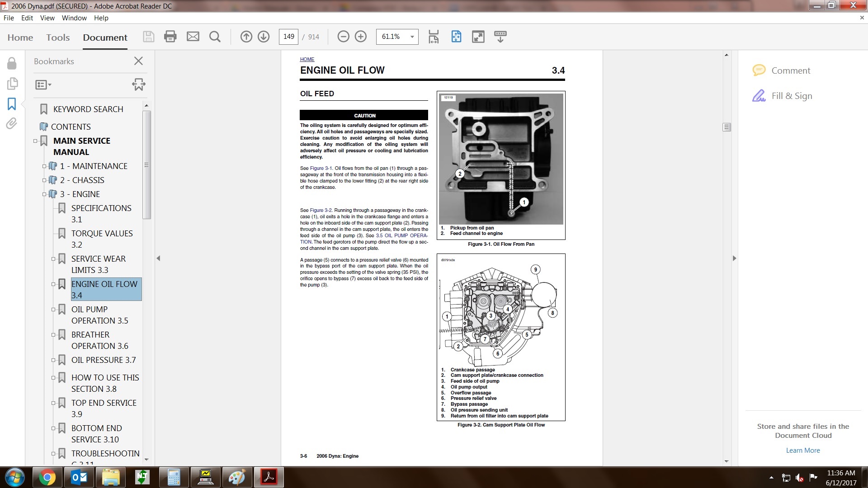Click the Zoom out minus icon
The width and height of the screenshot is (868, 488).
coord(343,37)
